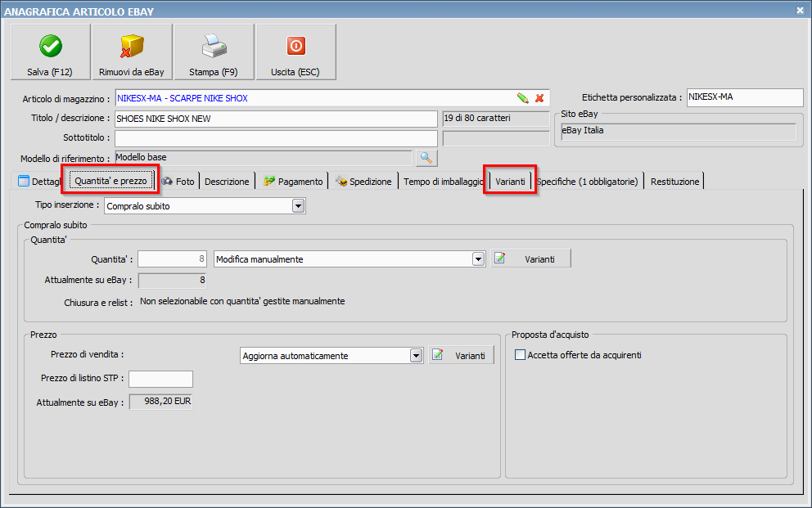This screenshot has width=812, height=508.
Task: Switch to the Descrizione tab
Action: 227,182
